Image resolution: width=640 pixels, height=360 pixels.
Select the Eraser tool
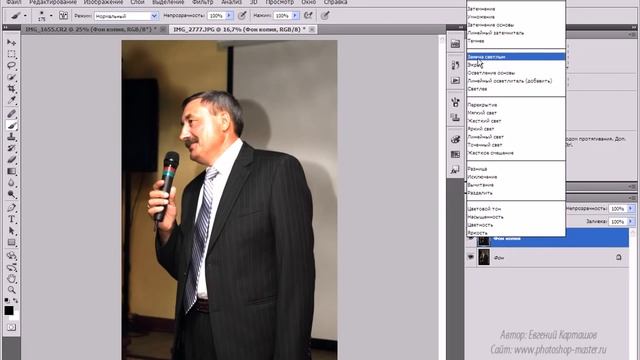(x=11, y=160)
